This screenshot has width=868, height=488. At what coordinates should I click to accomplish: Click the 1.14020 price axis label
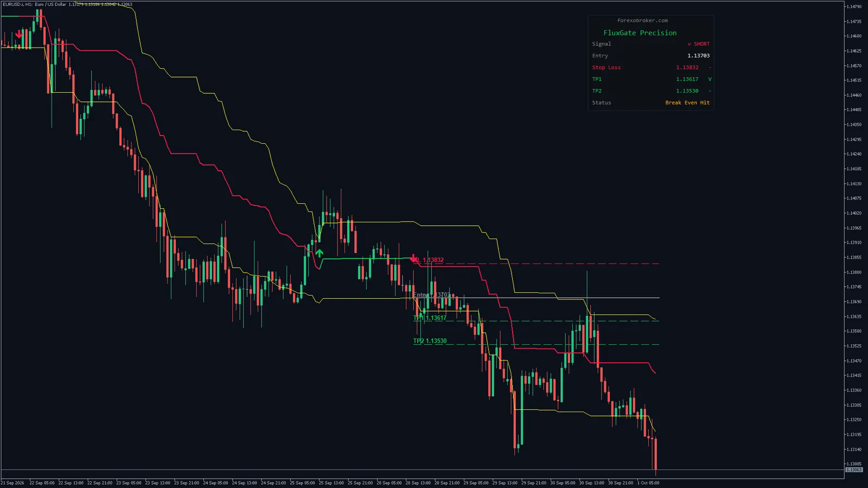tap(854, 213)
